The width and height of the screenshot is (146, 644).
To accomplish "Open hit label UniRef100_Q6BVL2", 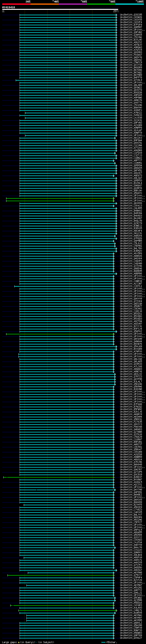I will 131,623.
